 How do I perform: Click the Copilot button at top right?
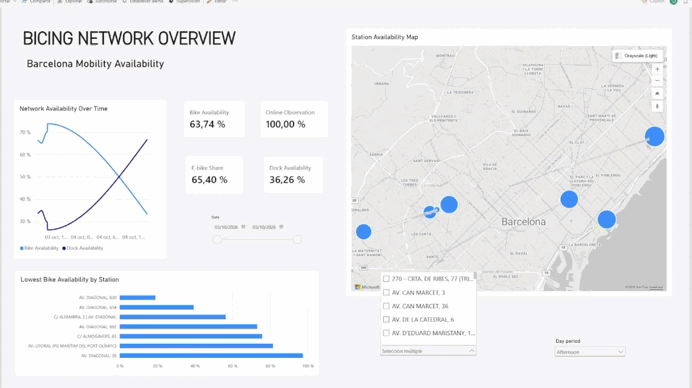click(x=653, y=2)
